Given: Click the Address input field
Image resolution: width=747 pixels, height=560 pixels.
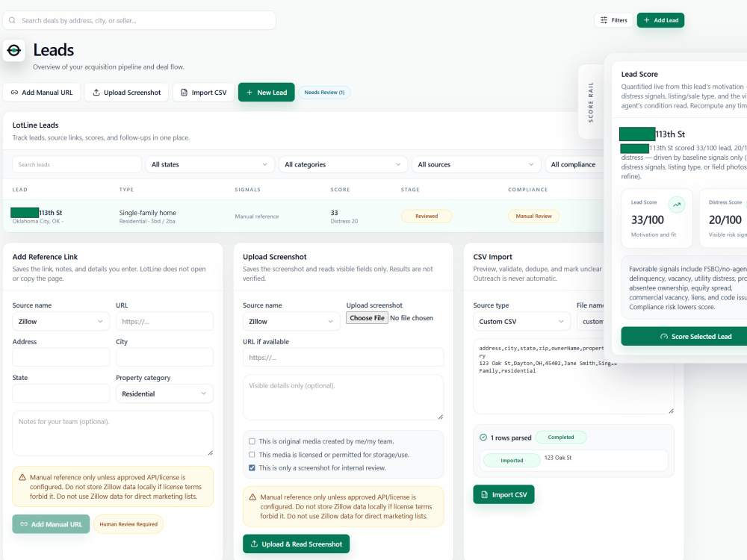Looking at the screenshot, I should click(61, 357).
